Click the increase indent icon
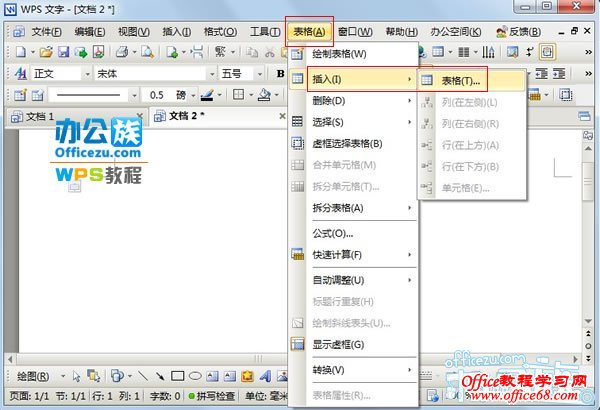The height and width of the screenshot is (410, 600). click(559, 73)
